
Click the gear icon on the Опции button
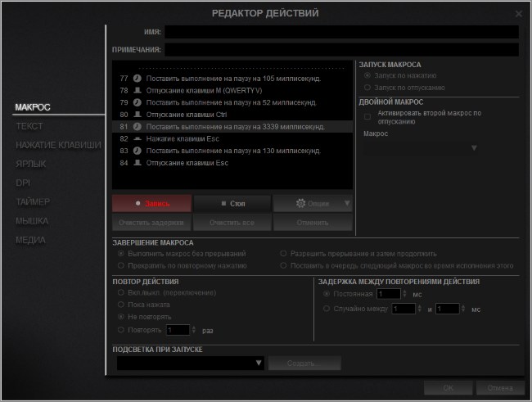coord(300,203)
